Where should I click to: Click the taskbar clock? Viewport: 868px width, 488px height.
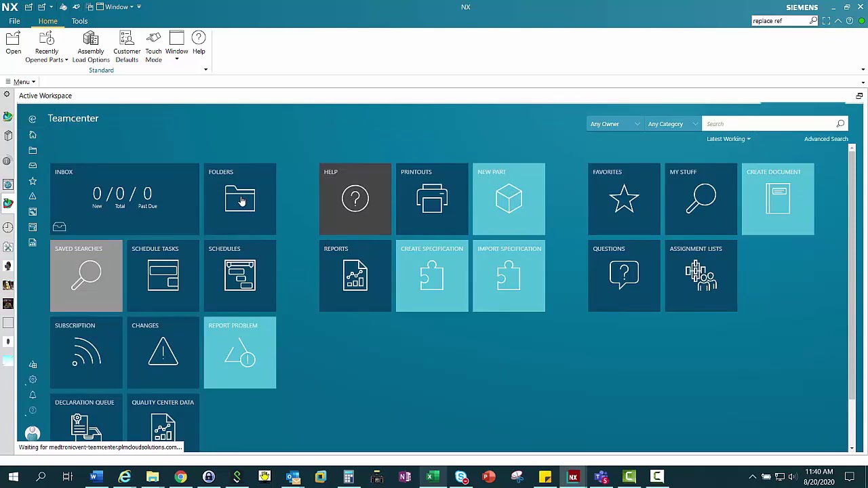click(x=819, y=476)
